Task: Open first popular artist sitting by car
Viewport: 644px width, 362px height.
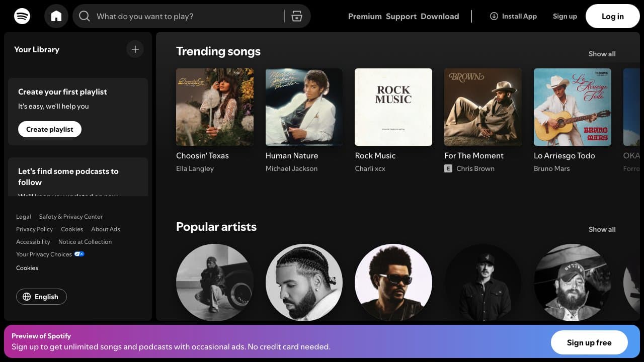Action: pos(215,282)
